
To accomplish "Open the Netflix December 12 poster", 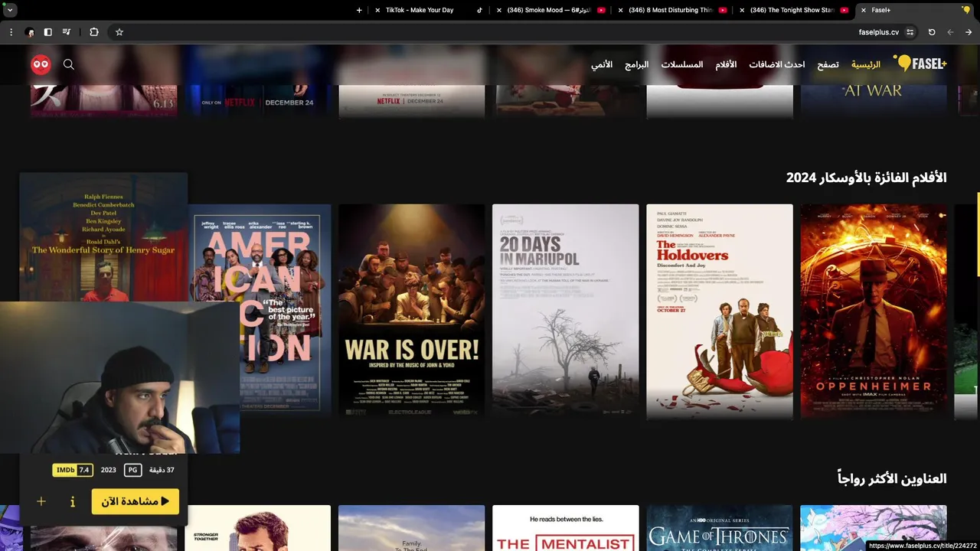I will pos(412,100).
